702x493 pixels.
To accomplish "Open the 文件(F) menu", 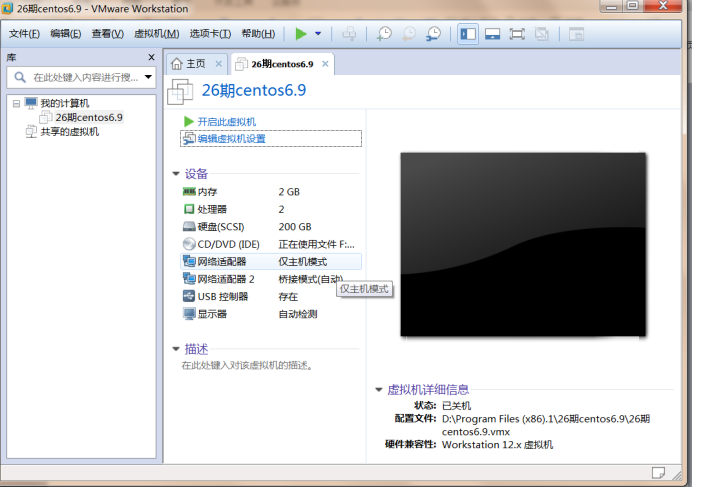I will pyautogui.click(x=24, y=34).
